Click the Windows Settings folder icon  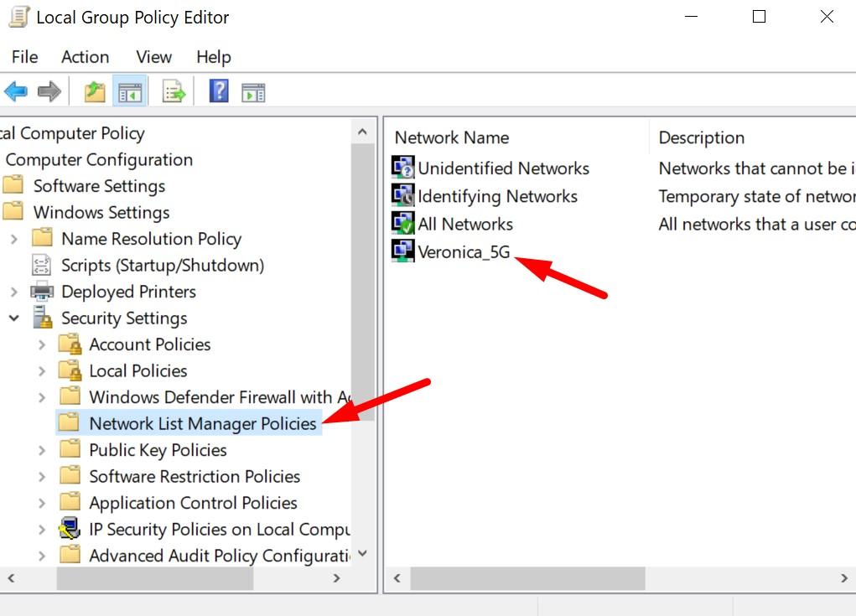13,210
